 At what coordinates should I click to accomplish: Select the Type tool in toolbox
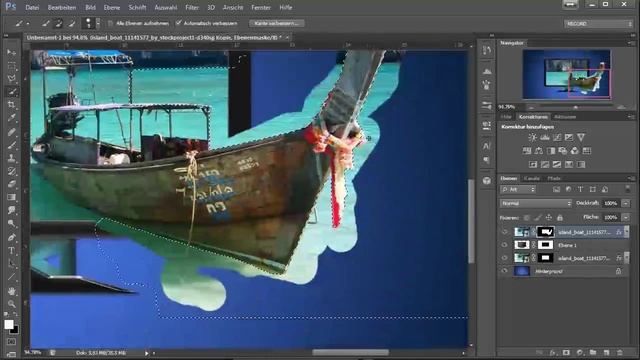coord(11,251)
